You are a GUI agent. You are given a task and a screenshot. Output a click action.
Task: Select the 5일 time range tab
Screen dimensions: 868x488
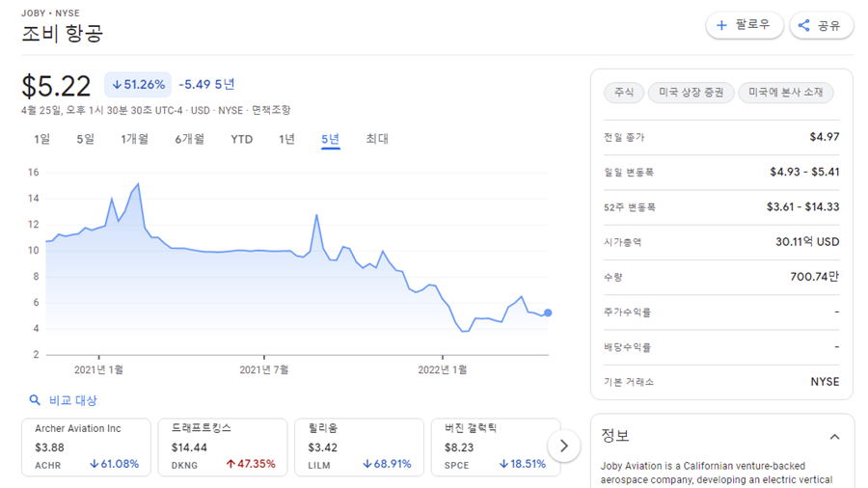click(85, 139)
